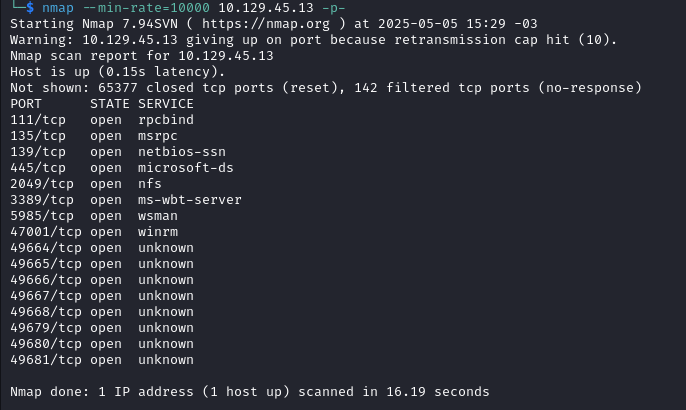The width and height of the screenshot is (686, 410).
Task: Click the Nmap done summary line
Action: 249,392
